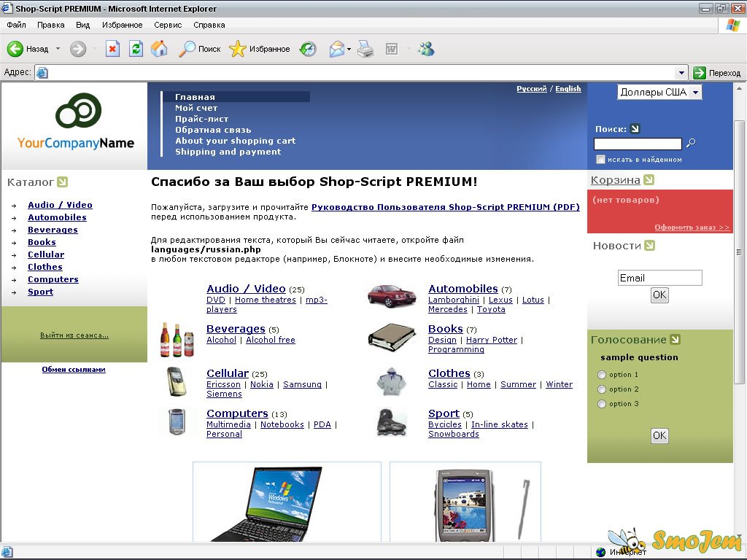Screen dimensions: 747x560
Task: Go to the Home page house icon
Action: click(x=159, y=49)
